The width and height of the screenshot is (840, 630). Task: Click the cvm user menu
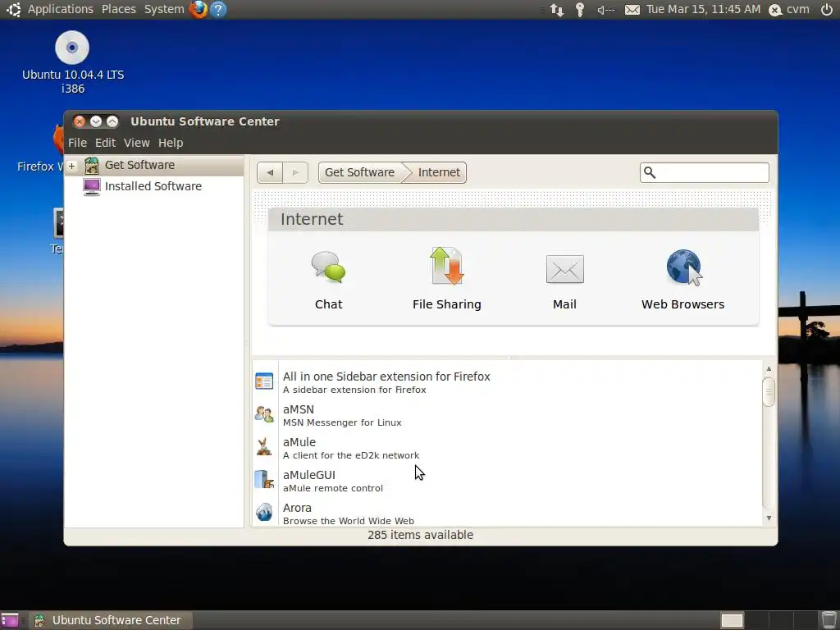click(x=790, y=10)
